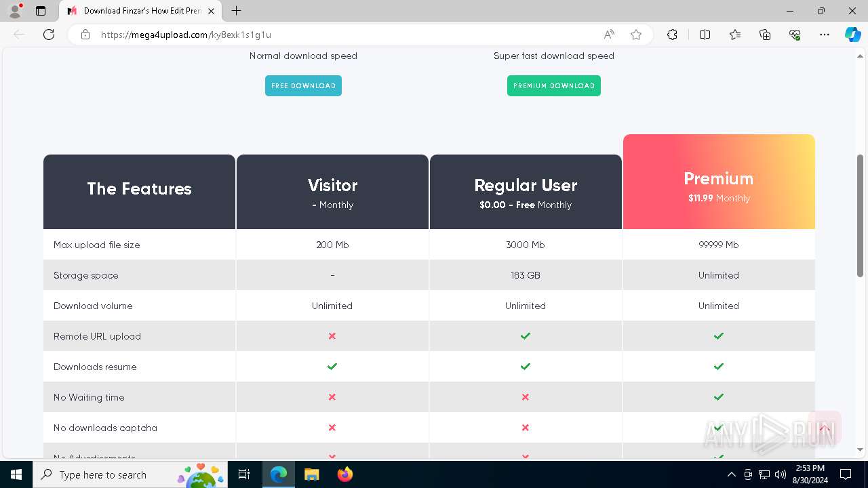
Task: Click green check for Regular User Remote URL upload
Action: pos(526,336)
